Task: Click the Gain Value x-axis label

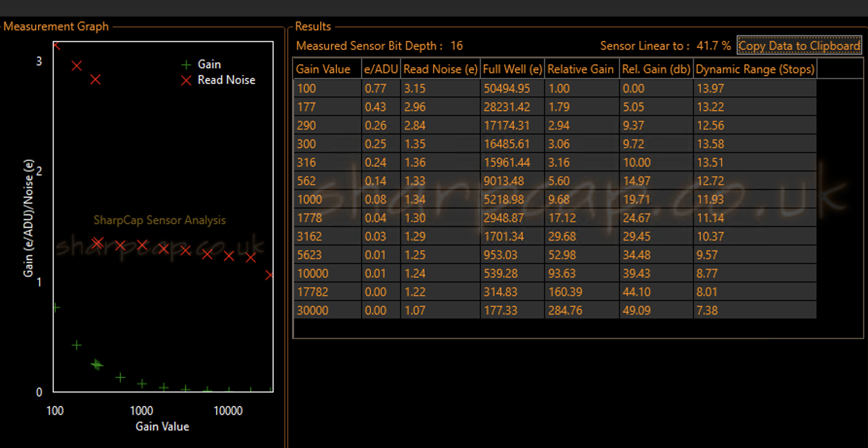Action: pos(162,427)
